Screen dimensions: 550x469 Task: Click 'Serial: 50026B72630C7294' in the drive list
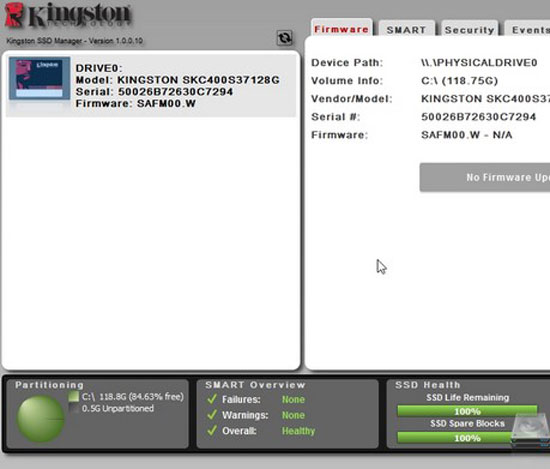154,92
